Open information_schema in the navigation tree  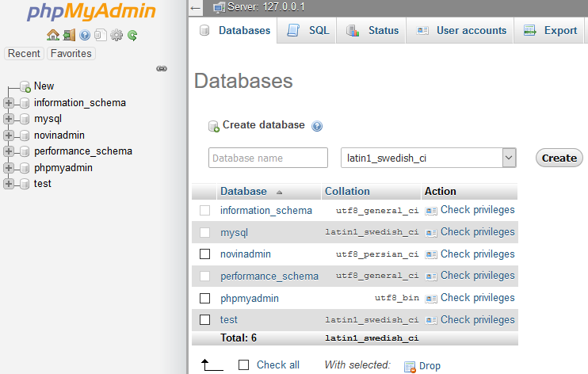[80, 103]
